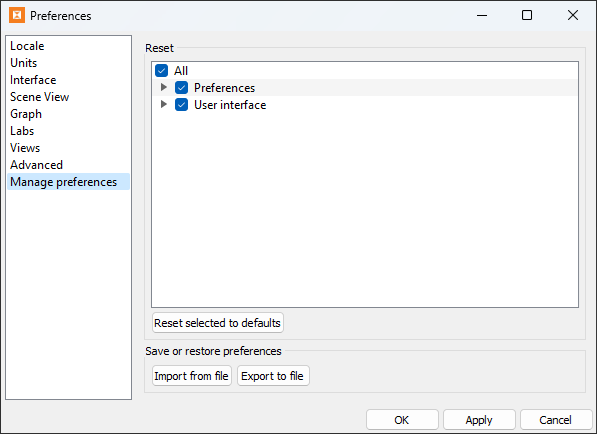Screen dimensions: 597x434
Task: Toggle the User interface checkbox
Action: [x=181, y=105]
